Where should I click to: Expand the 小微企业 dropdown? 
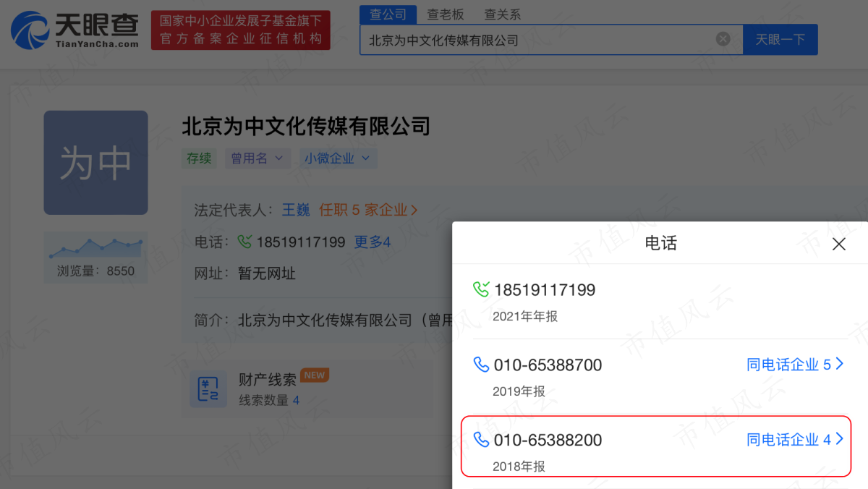tap(337, 158)
